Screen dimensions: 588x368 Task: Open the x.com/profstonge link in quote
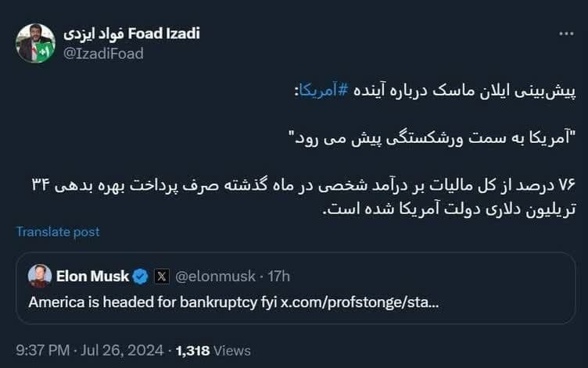coord(360,301)
